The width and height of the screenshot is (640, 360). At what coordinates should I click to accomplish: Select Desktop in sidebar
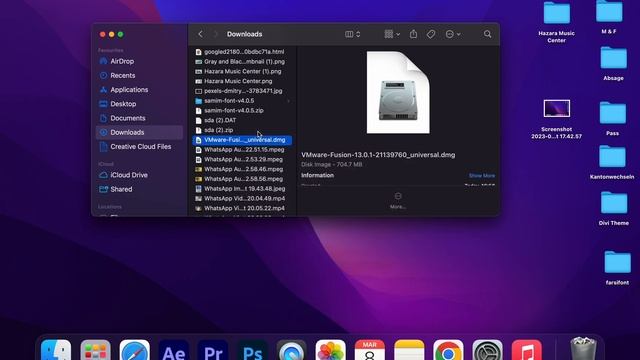pos(139,104)
